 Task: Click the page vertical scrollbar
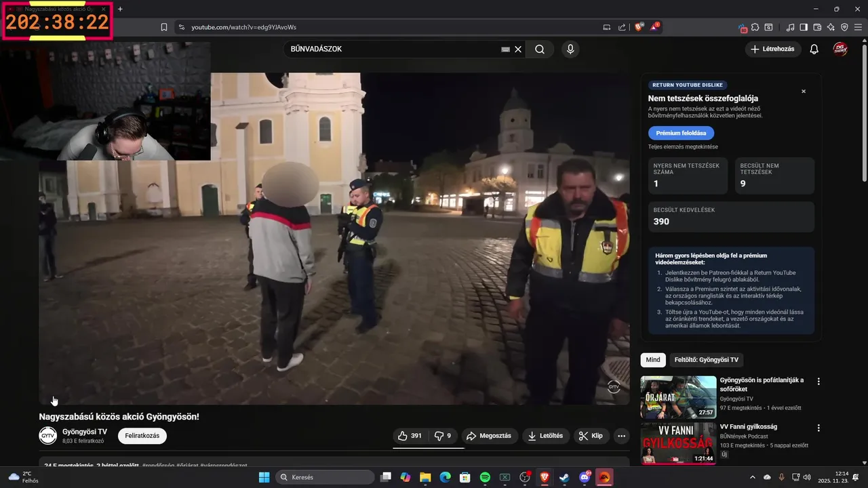click(x=865, y=112)
